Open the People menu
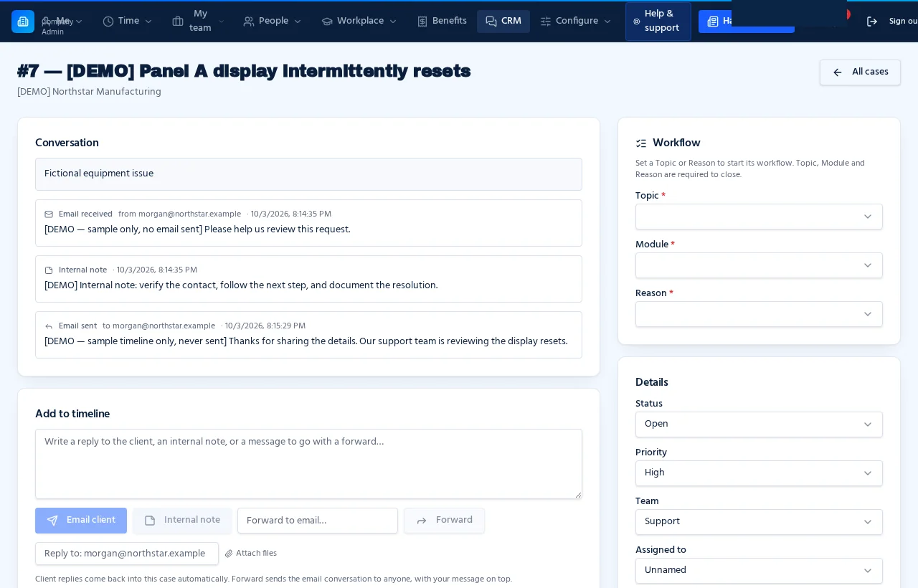 pyautogui.click(x=273, y=22)
